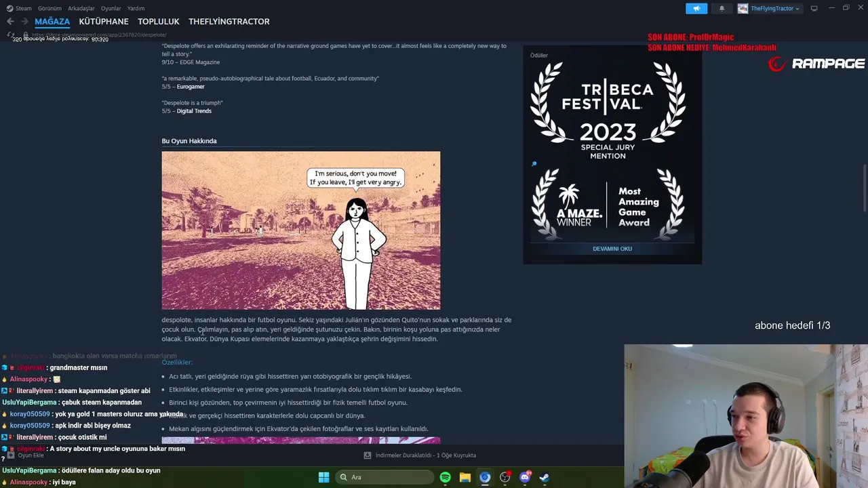This screenshot has height=488, width=868.
Task: Click the store page URL field
Action: [100, 35]
